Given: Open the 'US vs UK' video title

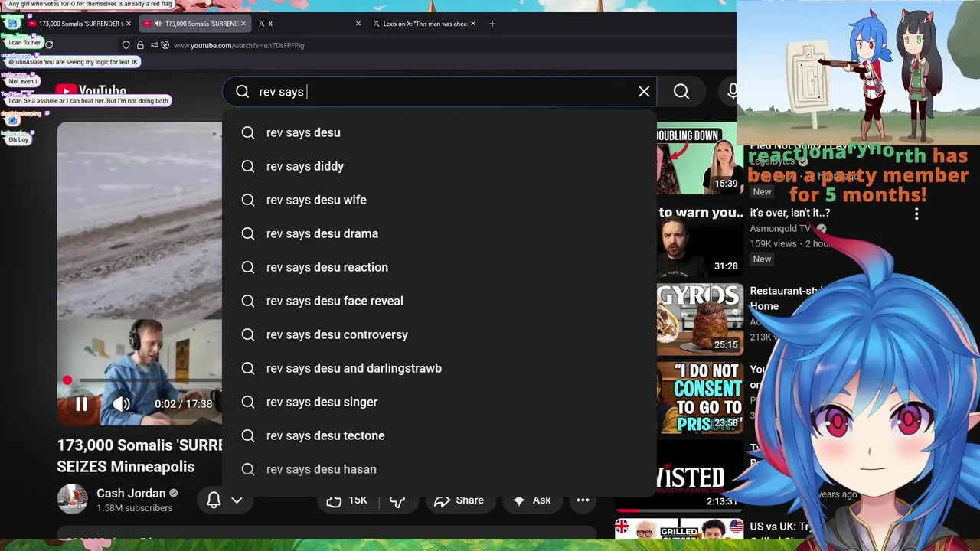Looking at the screenshot, I should pos(779,527).
